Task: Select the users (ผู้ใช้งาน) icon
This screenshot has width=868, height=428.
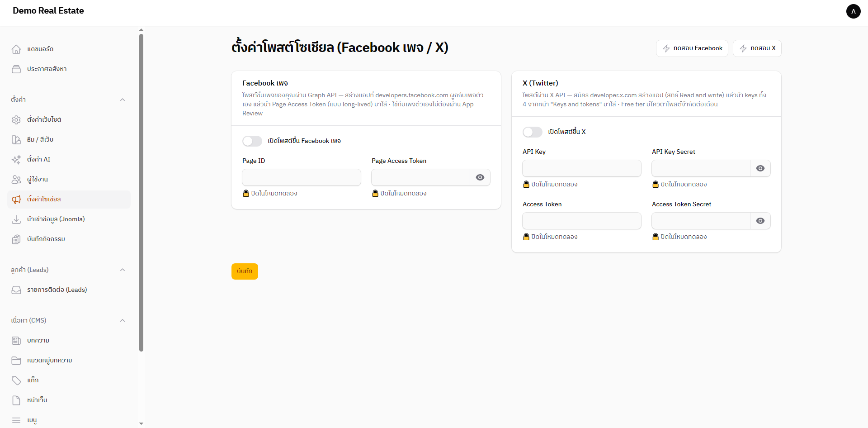Action: [x=16, y=179]
